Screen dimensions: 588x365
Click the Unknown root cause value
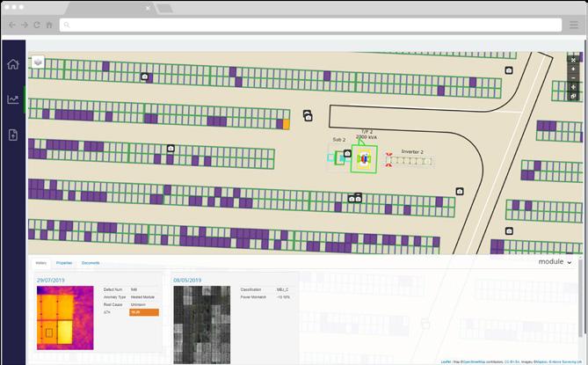[138, 304]
